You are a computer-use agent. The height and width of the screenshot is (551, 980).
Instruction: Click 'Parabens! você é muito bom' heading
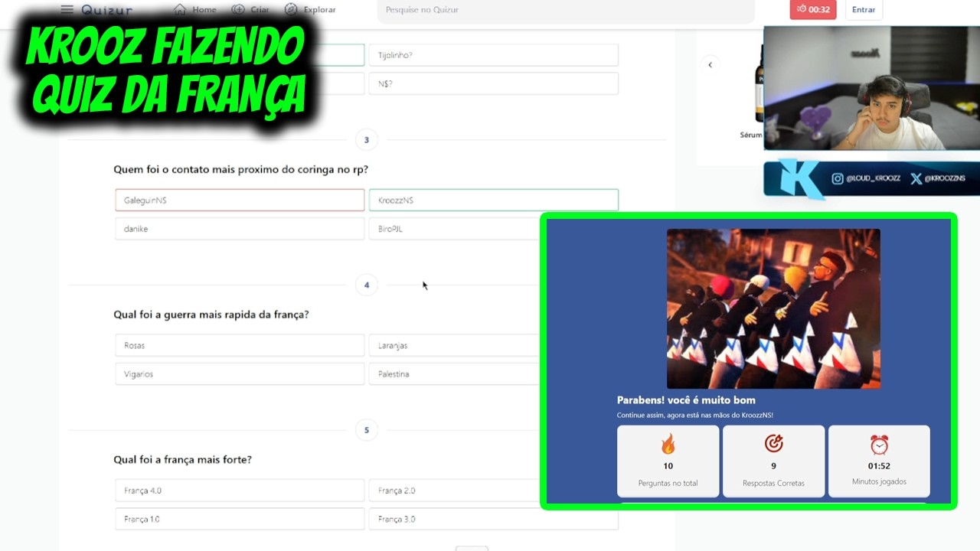pos(686,400)
